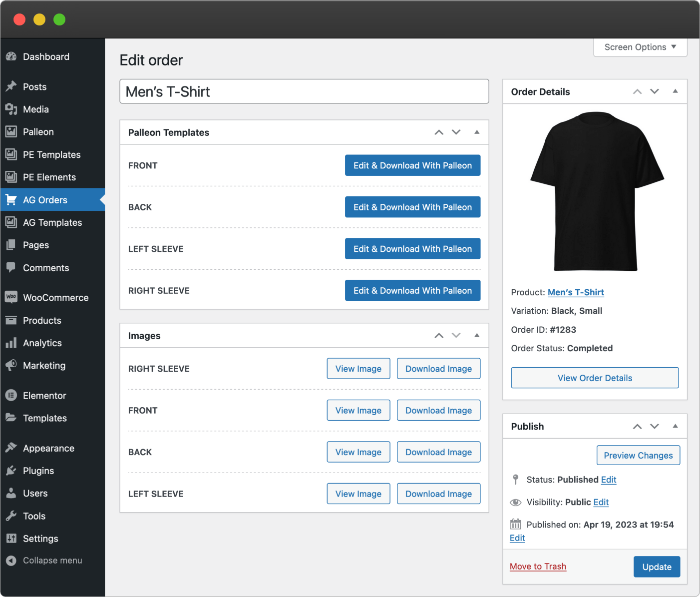Screen dimensions: 700x597
Task: Click the Collapse menu arrow icon
Action: pos(11,561)
